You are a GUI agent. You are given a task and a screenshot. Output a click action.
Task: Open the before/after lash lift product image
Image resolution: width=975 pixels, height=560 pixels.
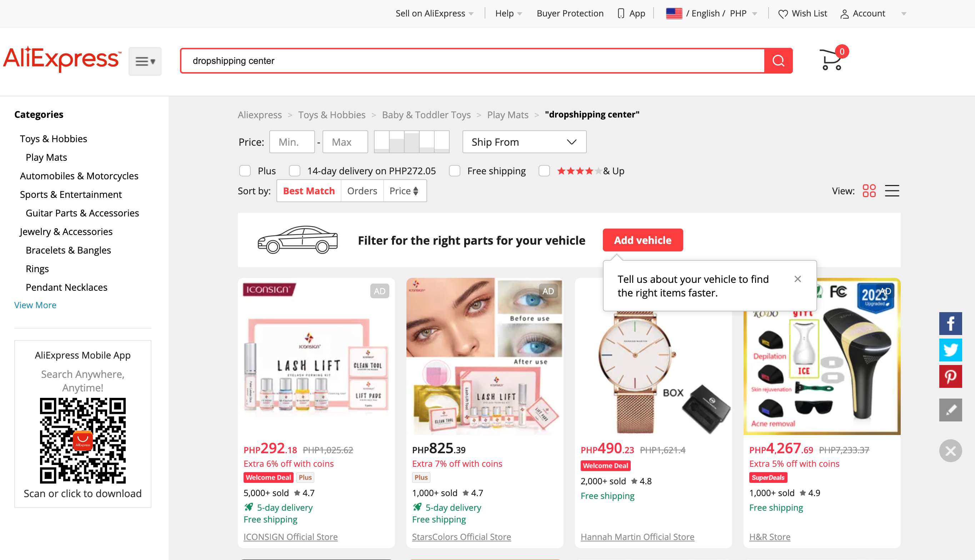(x=485, y=356)
